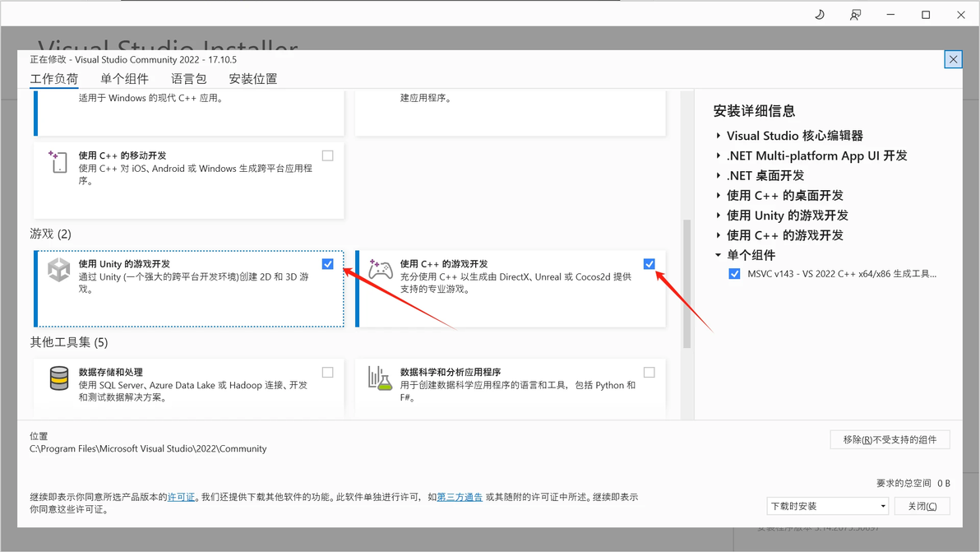Screen dimensions: 980x552
Task: Expand Visual Studio 核心编辑器 details
Action: 718,136
